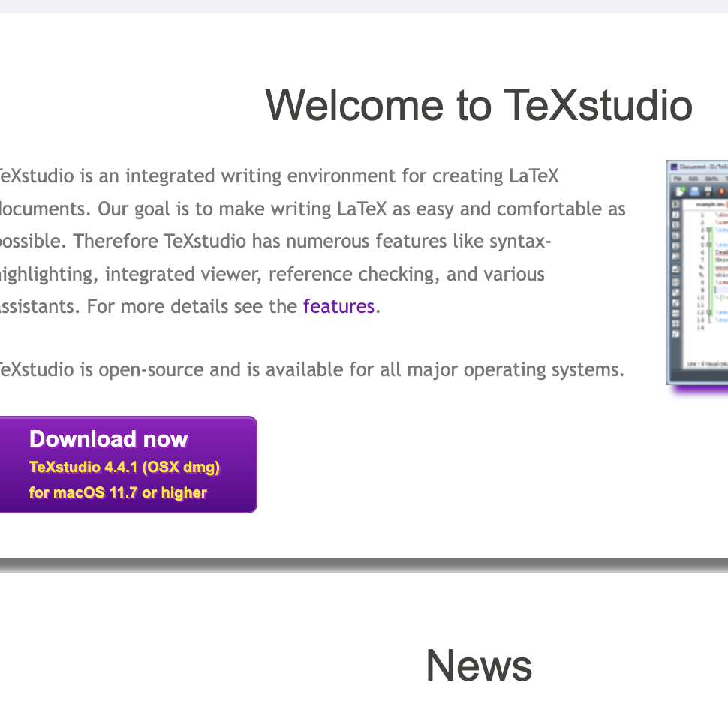
Task: Click the TeXstudio screenshot thumbnail
Action: click(697, 272)
